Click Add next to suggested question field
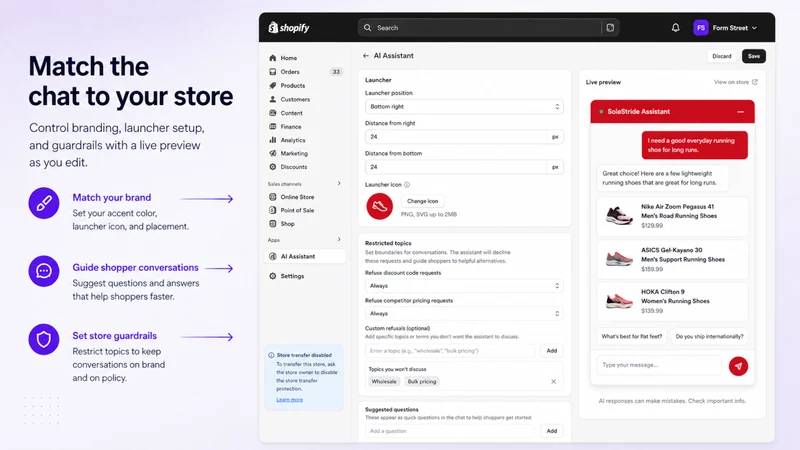Viewport: 800px width, 450px height. click(x=552, y=431)
